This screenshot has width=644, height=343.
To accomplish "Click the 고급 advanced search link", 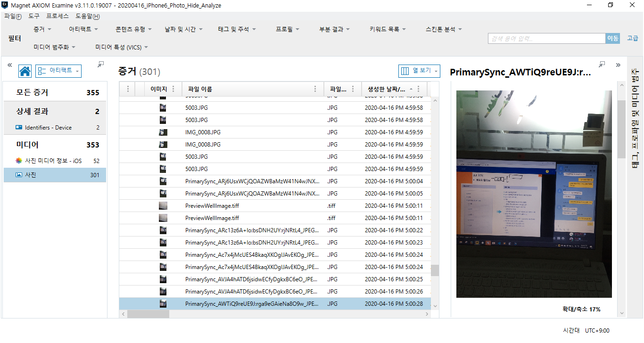I will [632, 39].
